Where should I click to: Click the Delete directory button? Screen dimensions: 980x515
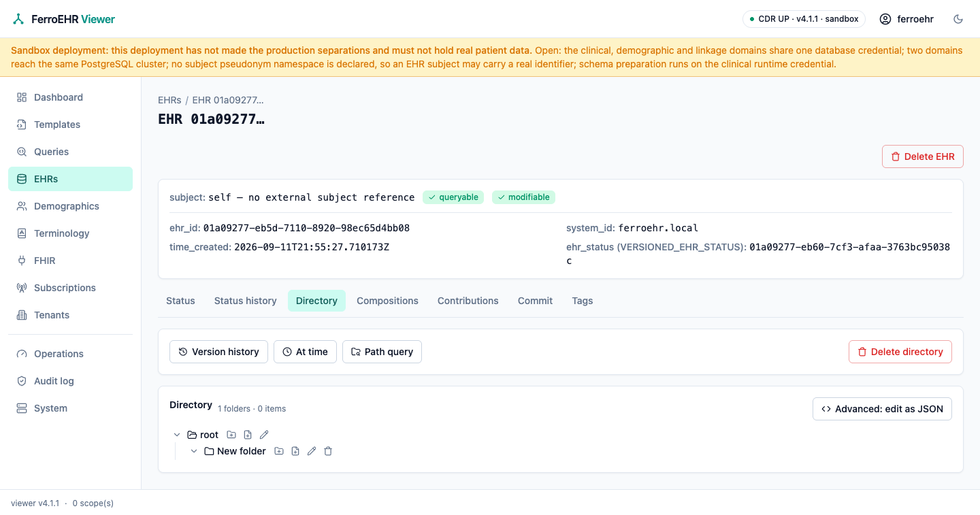pos(900,352)
